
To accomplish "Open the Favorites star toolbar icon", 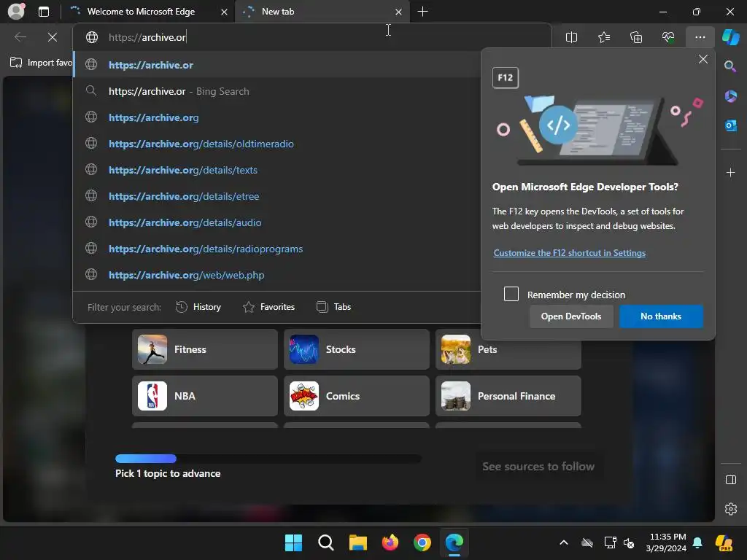I will click(603, 37).
